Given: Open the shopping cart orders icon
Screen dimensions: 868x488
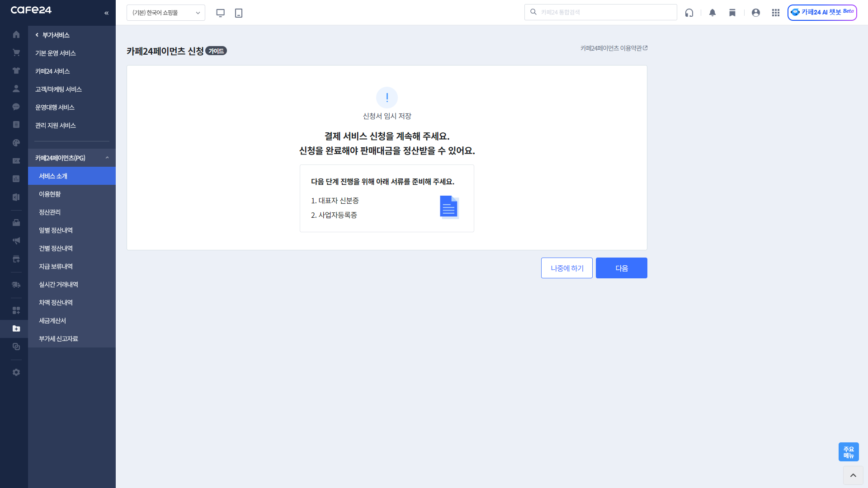Looking at the screenshot, I should (16, 53).
